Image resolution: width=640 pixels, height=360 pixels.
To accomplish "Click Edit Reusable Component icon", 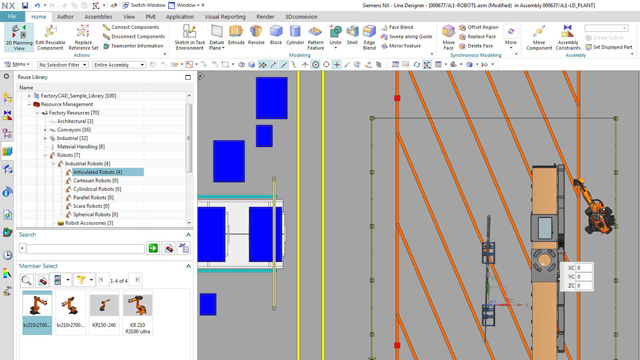I will (50, 37).
